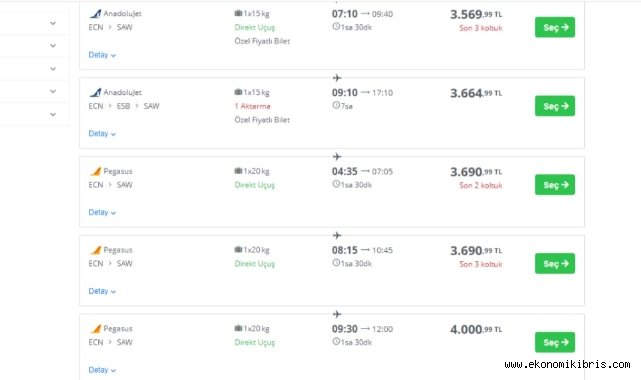The height and width of the screenshot is (380, 641).
Task: Click the 1 Aktarma transfer label
Action: coord(252,106)
